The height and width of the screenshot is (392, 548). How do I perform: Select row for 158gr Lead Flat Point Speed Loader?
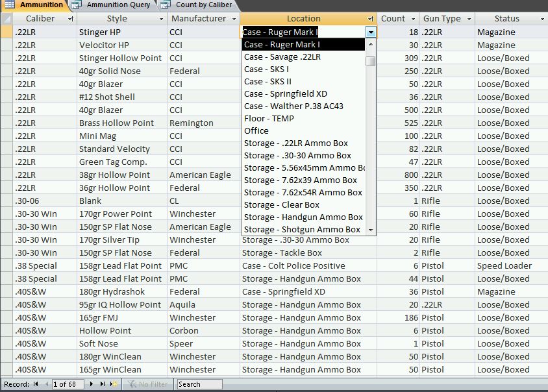point(6,265)
